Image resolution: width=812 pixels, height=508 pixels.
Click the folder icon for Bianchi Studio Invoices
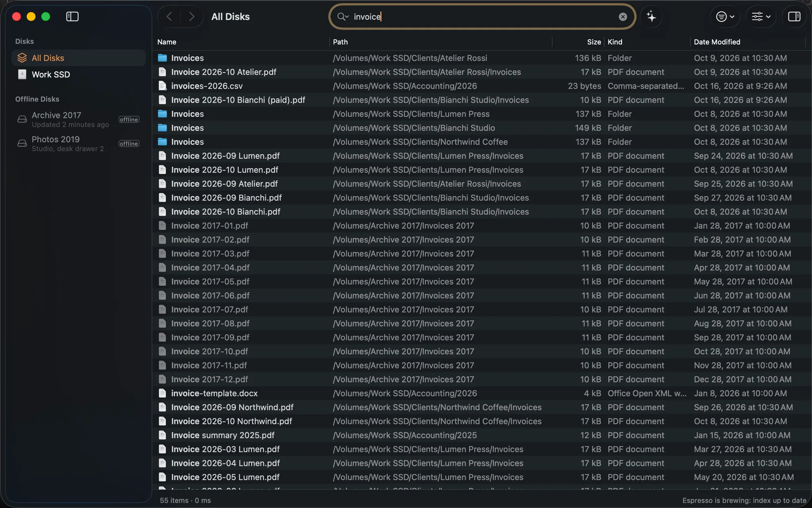pos(162,128)
